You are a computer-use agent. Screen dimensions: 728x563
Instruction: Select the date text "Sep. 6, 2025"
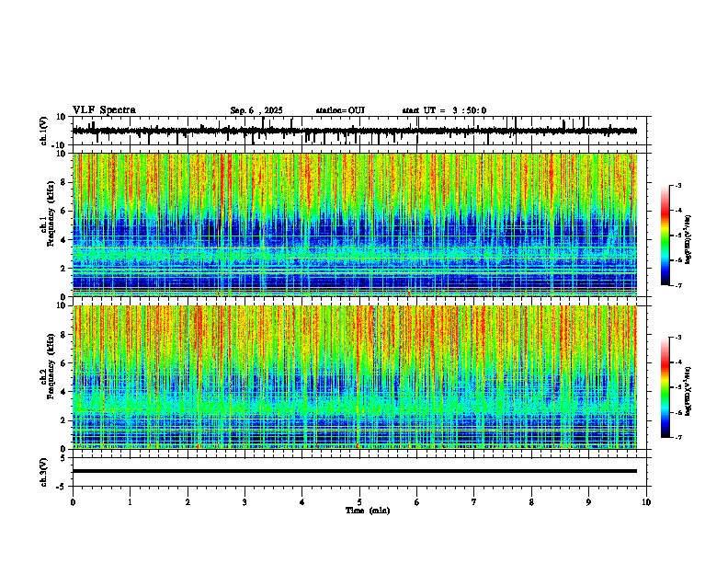click(x=256, y=110)
